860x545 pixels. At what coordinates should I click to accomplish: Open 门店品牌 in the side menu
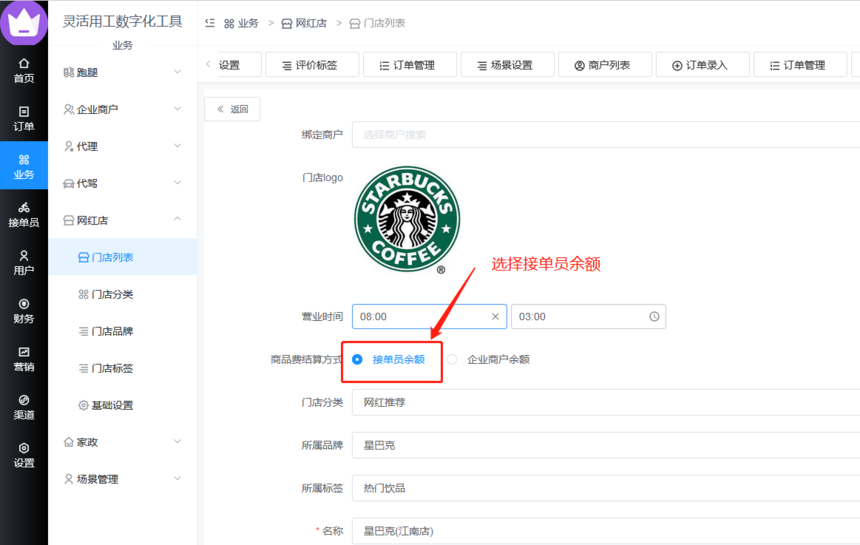coord(122,331)
